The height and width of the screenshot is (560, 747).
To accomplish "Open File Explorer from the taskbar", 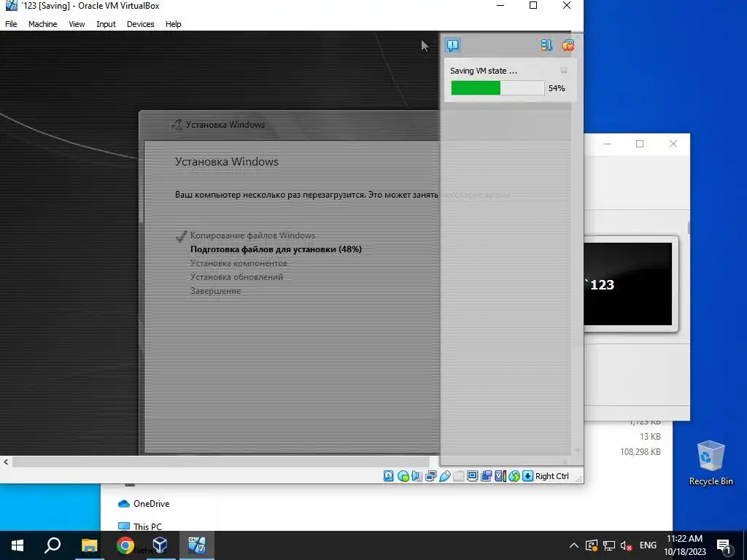I will click(89, 545).
